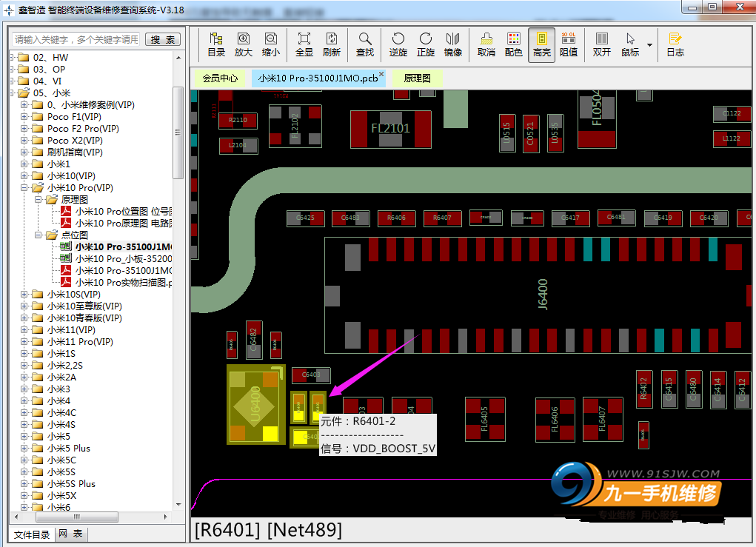Image resolution: width=756 pixels, height=547 pixels.
Task: Toggle the 高亮 highlight mode
Action: pos(541,45)
